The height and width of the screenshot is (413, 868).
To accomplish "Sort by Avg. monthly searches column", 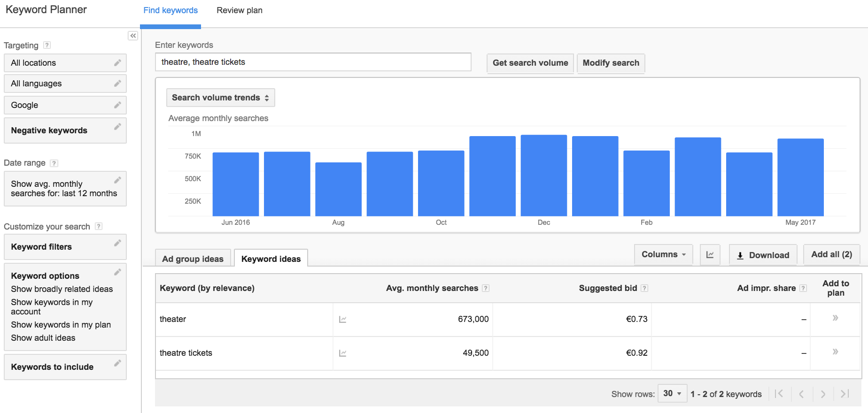I will (432, 288).
